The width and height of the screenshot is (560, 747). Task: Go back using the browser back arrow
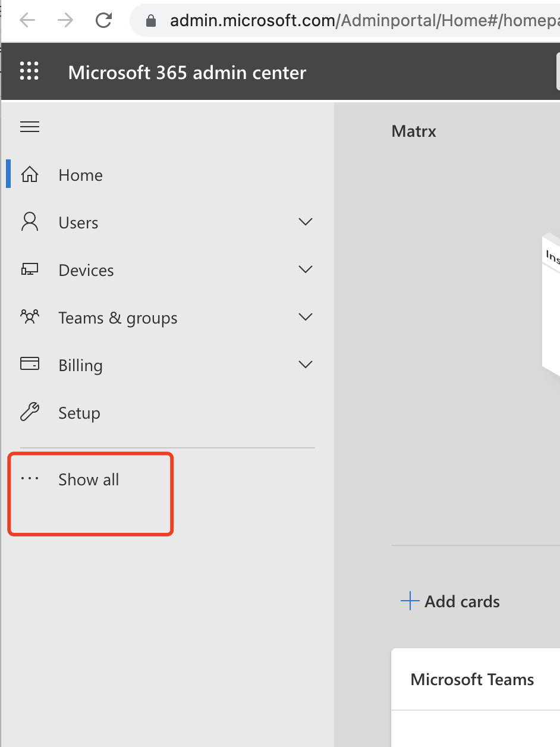[x=27, y=21]
